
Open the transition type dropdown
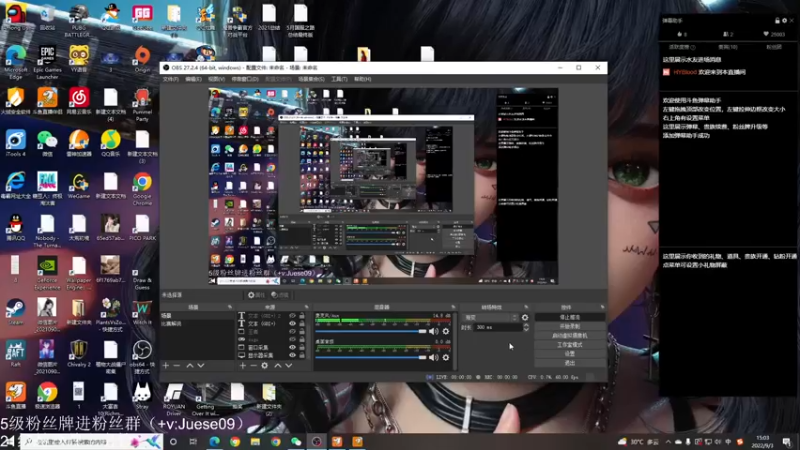tap(490, 317)
